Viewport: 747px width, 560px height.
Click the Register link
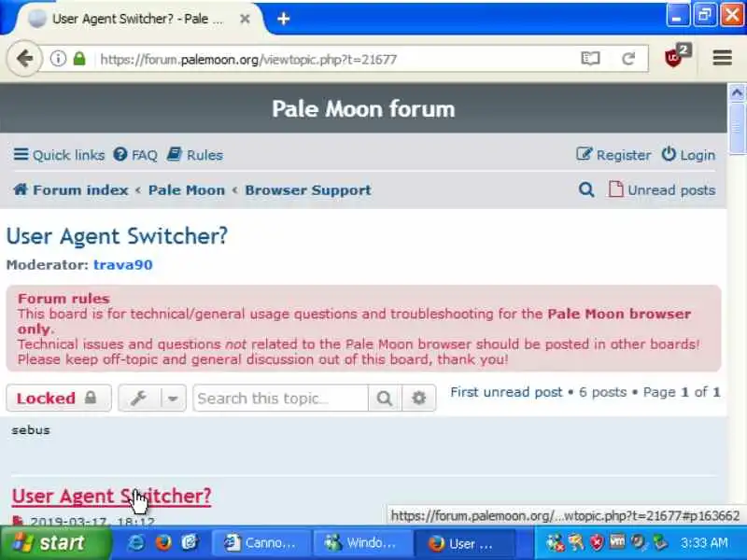click(613, 155)
